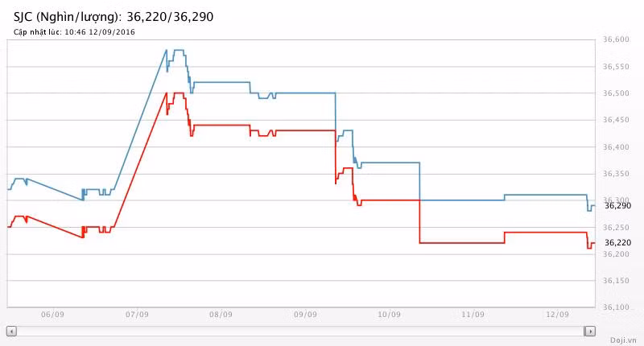Select the 06/09 date on x-axis
This screenshot has height=346, width=644.
[52, 315]
